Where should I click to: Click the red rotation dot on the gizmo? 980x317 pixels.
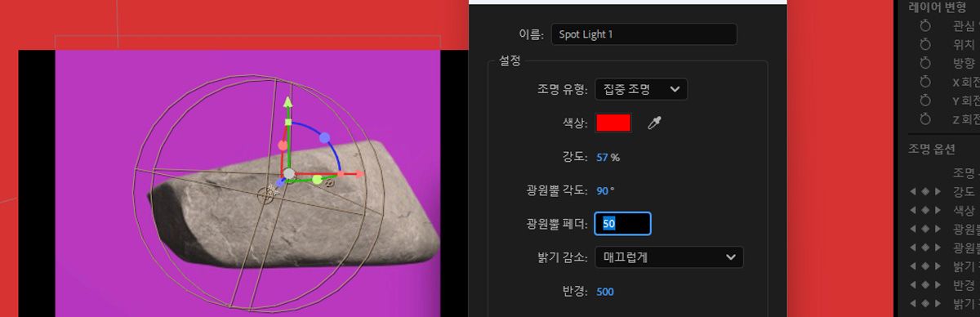pyautogui.click(x=283, y=145)
